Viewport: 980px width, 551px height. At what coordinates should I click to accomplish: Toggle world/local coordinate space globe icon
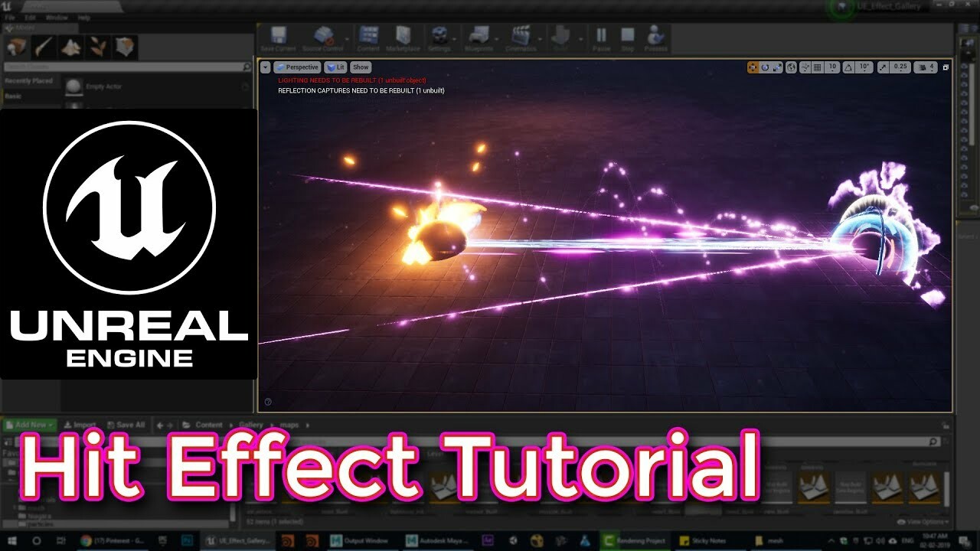point(792,67)
